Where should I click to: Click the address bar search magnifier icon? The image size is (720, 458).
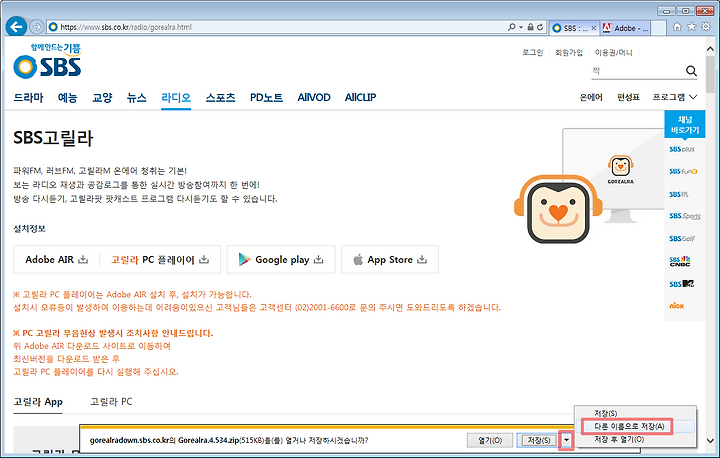pyautogui.click(x=512, y=27)
